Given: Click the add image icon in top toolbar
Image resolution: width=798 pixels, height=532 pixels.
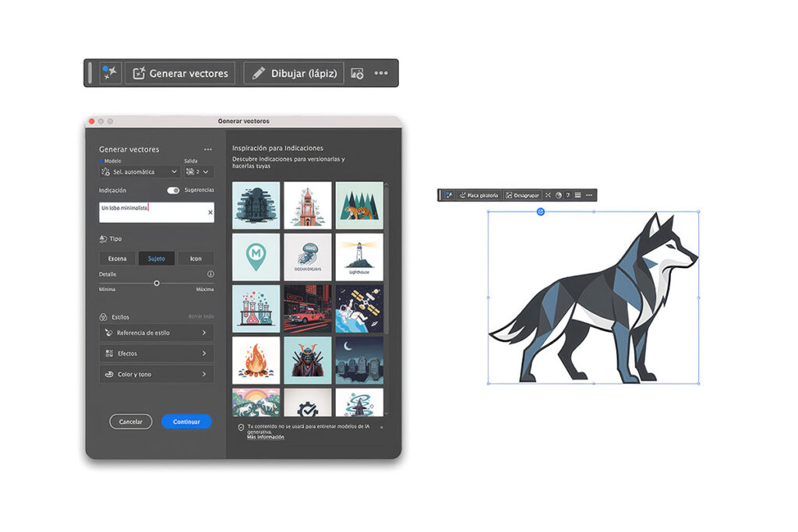Looking at the screenshot, I should click(x=357, y=73).
